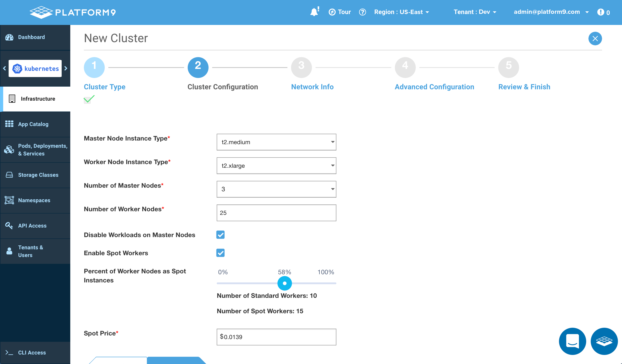This screenshot has height=364, width=622.
Task: Open Number of Master Nodes dropdown
Action: pos(277,189)
